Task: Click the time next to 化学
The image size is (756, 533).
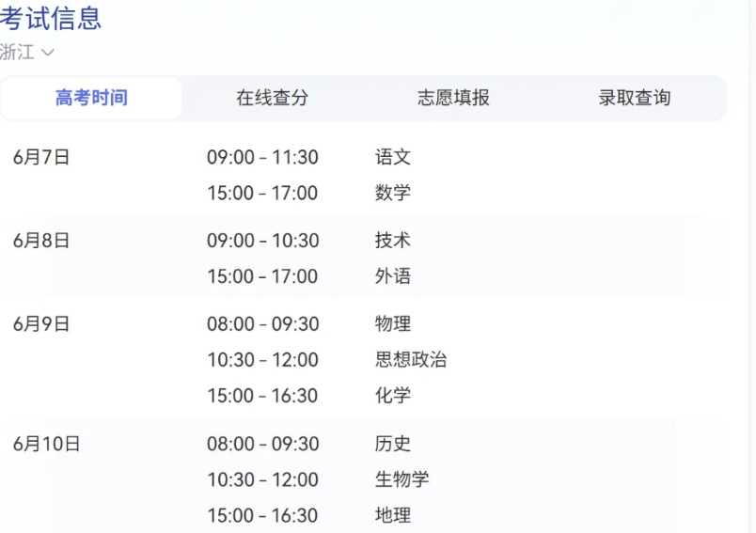Action: tap(262, 396)
